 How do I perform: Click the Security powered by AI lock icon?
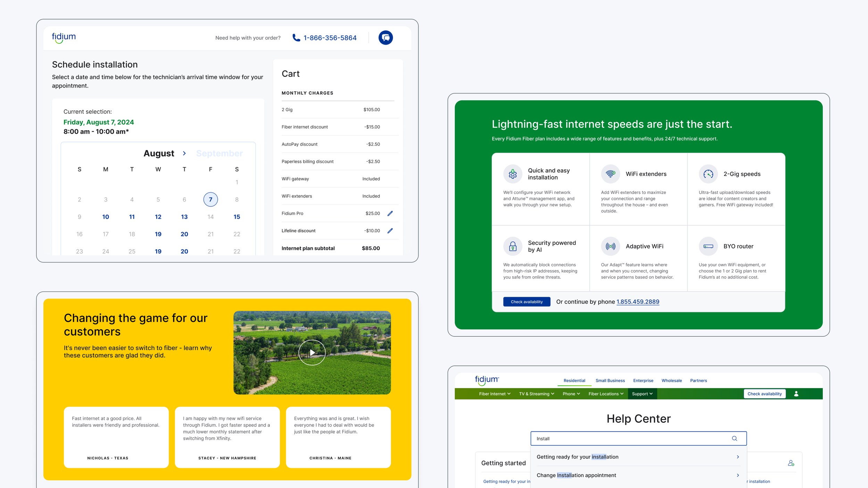point(512,246)
